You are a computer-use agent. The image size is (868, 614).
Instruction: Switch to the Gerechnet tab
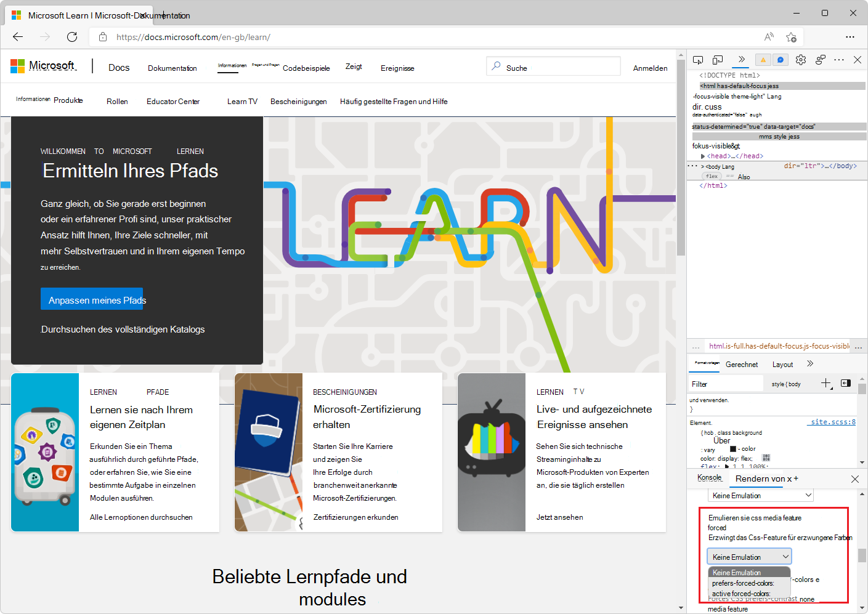(742, 364)
